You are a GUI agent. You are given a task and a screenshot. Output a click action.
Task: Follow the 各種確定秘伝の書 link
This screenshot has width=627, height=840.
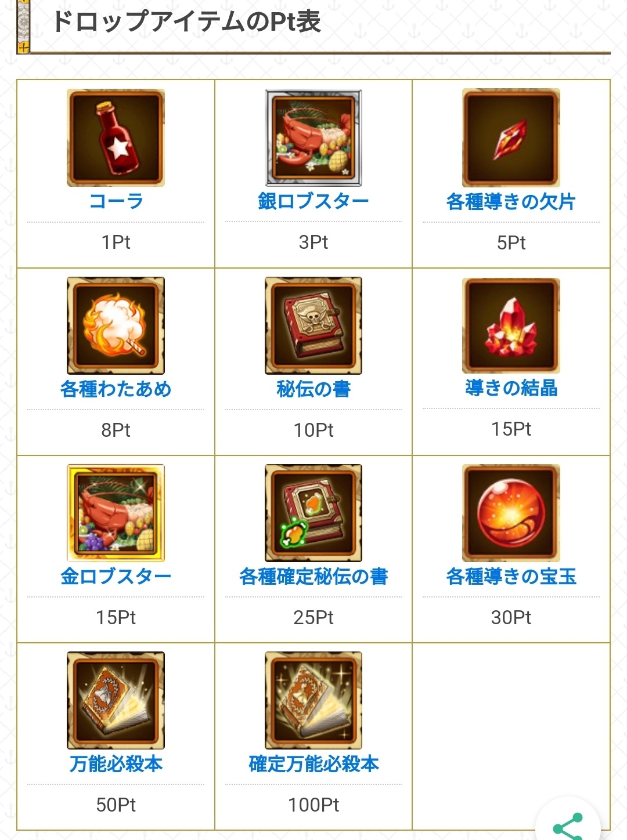[x=313, y=576]
